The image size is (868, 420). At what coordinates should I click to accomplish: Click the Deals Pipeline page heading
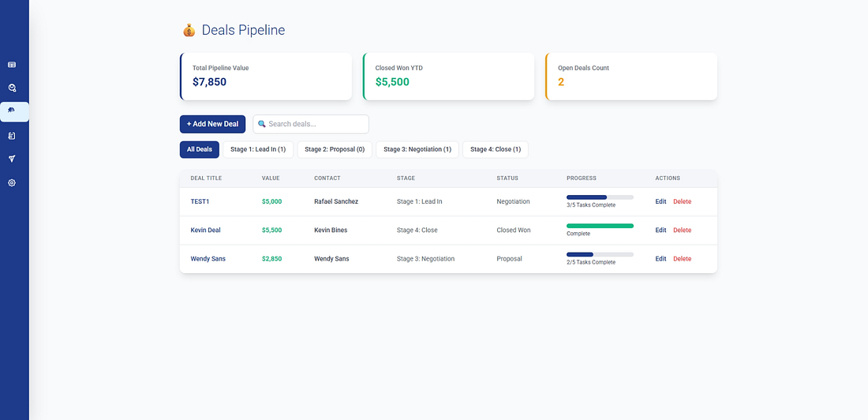point(243,31)
